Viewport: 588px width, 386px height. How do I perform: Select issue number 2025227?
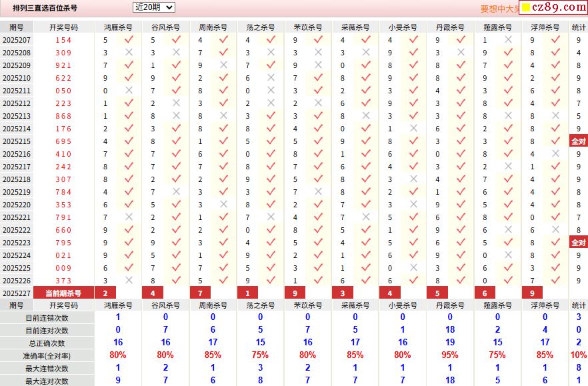pos(17,293)
